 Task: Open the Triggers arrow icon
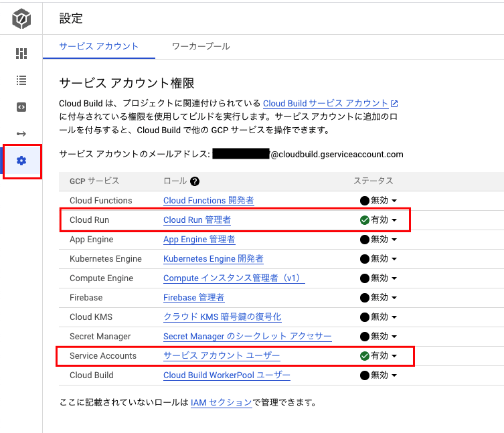pyautogui.click(x=21, y=134)
